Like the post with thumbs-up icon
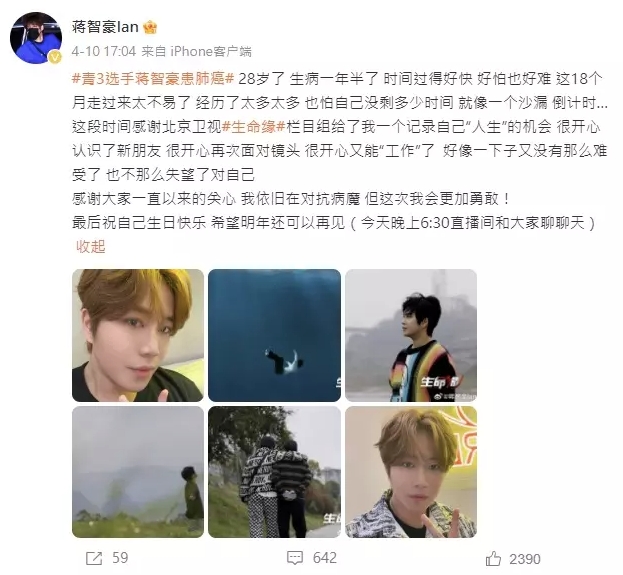The image size is (623, 575). (x=493, y=559)
